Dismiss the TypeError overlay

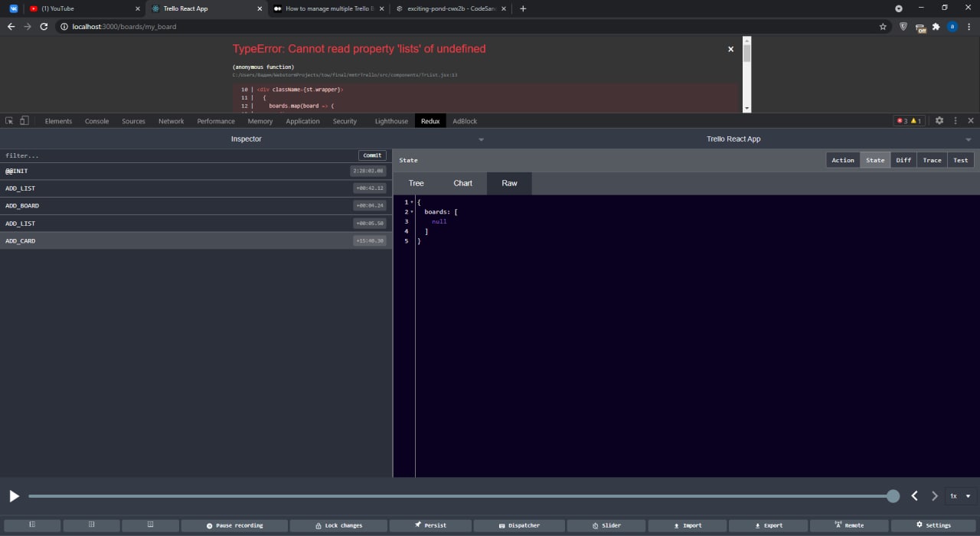click(730, 49)
